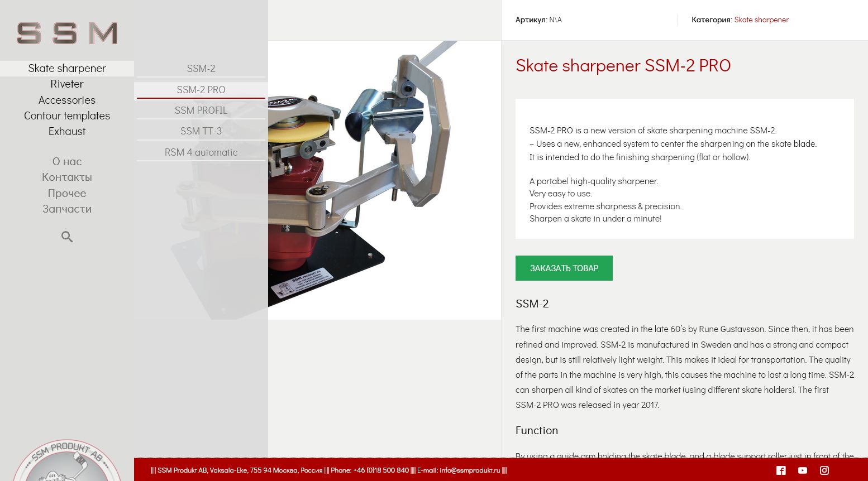
Task: Click the SSM logo in the sidebar
Action: coord(67,33)
